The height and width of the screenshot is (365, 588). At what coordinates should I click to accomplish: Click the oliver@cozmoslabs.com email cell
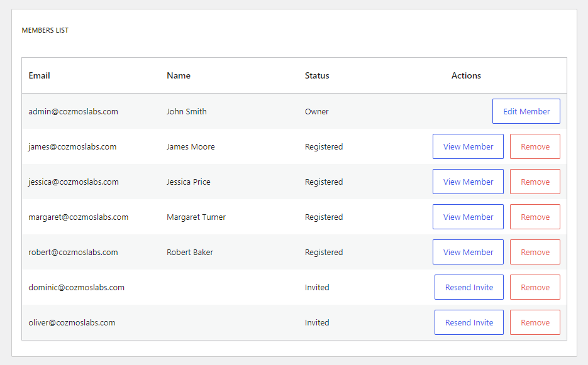click(x=72, y=323)
